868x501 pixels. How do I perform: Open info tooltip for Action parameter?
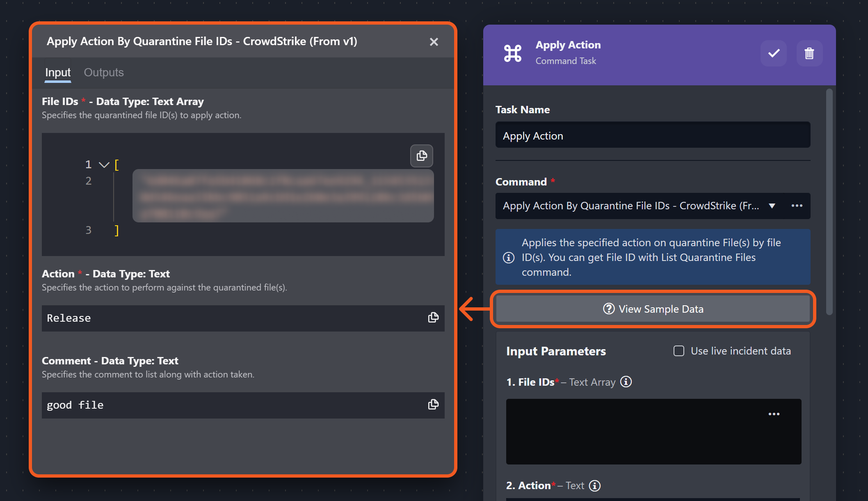click(595, 486)
